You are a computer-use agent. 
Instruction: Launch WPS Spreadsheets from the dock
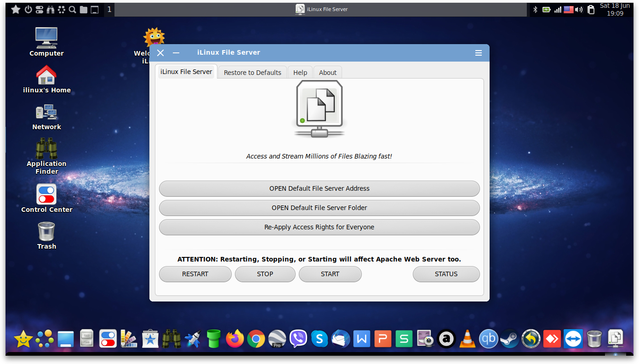[x=404, y=340]
